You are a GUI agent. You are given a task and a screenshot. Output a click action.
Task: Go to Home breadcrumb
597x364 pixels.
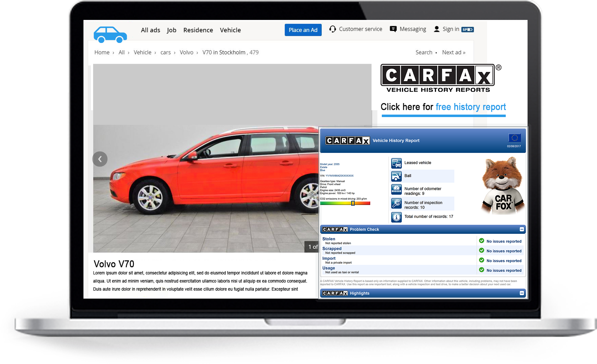coord(102,52)
